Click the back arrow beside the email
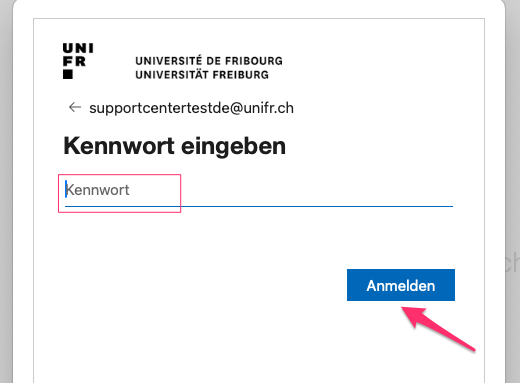The height and width of the screenshot is (383, 520). [x=75, y=107]
